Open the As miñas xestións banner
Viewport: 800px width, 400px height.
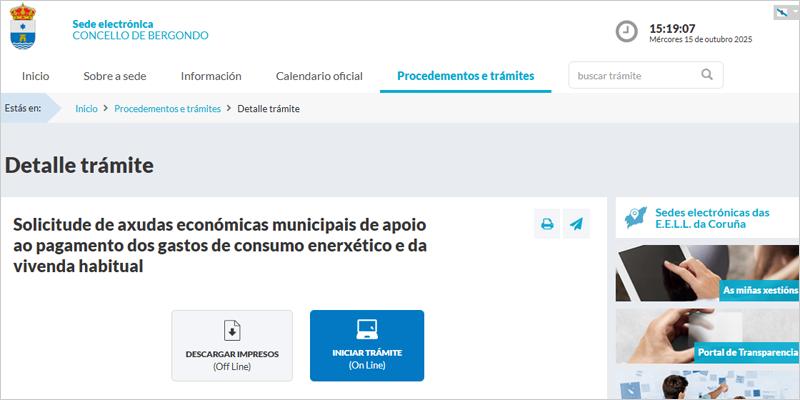(x=707, y=272)
